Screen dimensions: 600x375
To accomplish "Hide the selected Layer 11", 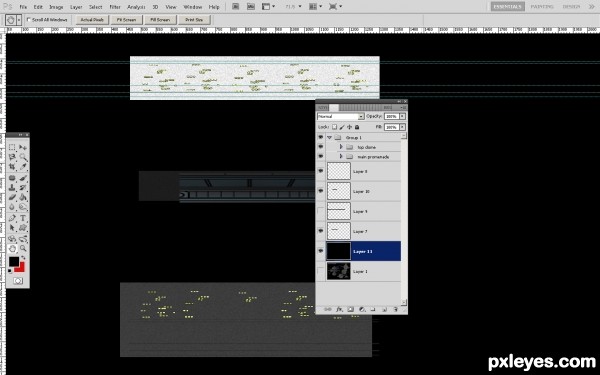I will pyautogui.click(x=321, y=251).
